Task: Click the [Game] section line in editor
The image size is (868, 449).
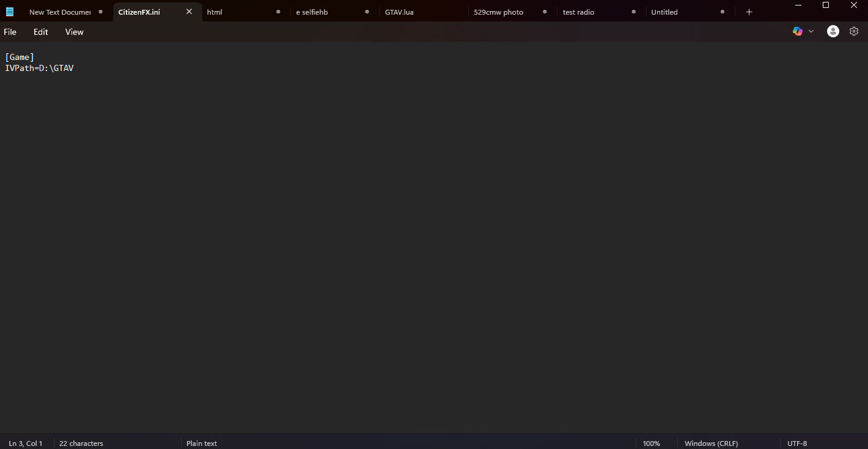Action: point(20,57)
